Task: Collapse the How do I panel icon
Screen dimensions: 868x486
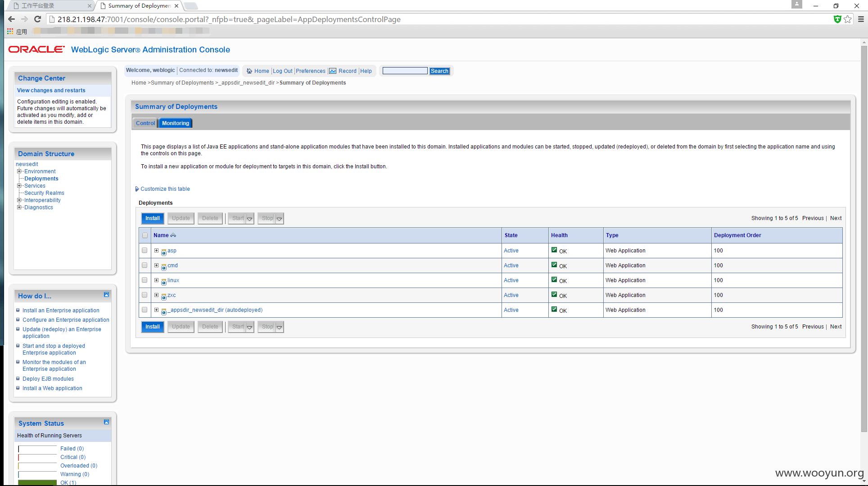Action: [107, 295]
